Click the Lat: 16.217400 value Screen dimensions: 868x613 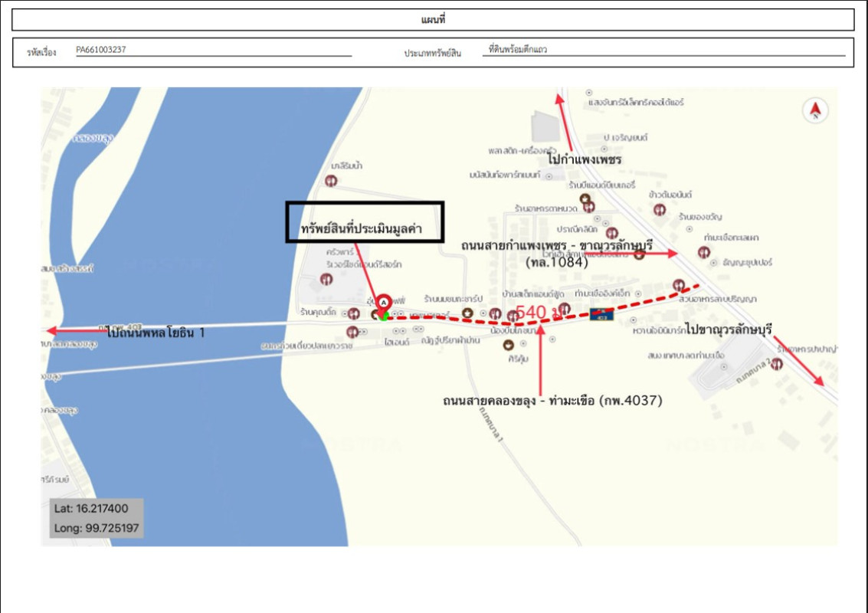[91, 508]
